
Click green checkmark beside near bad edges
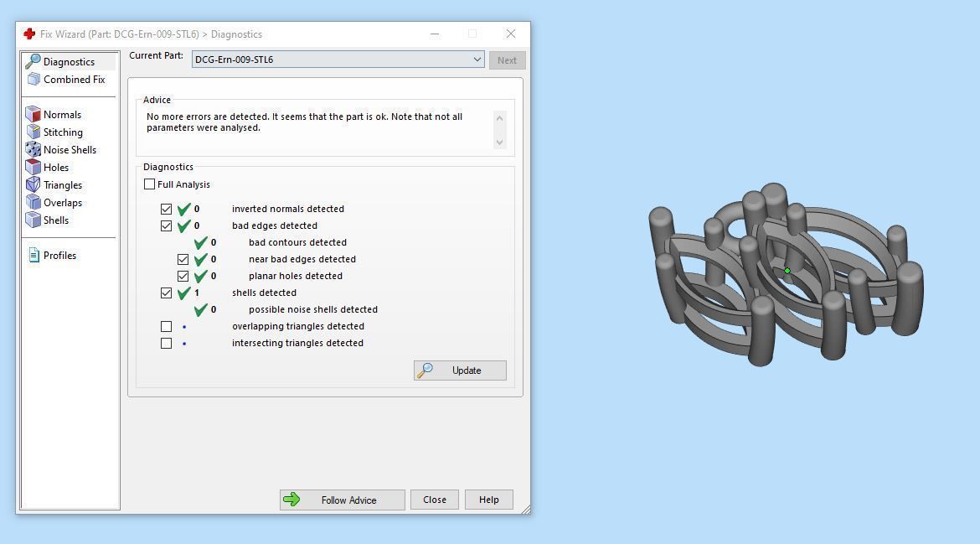coord(201,260)
